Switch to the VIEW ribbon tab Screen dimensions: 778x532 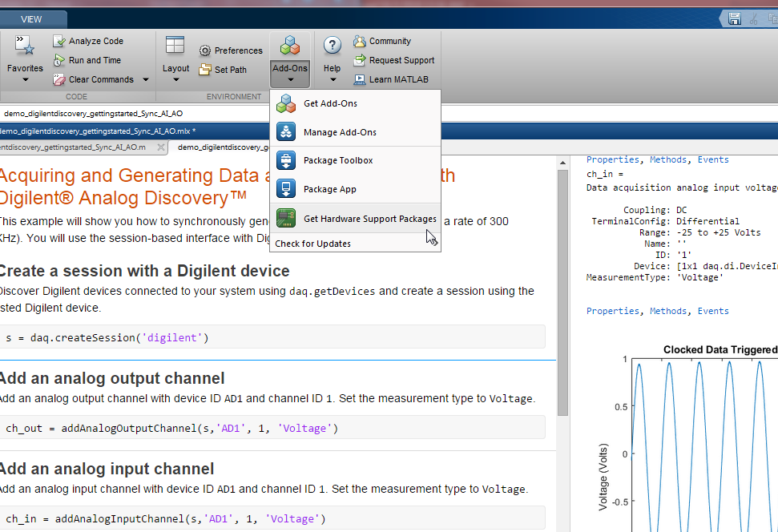point(30,18)
